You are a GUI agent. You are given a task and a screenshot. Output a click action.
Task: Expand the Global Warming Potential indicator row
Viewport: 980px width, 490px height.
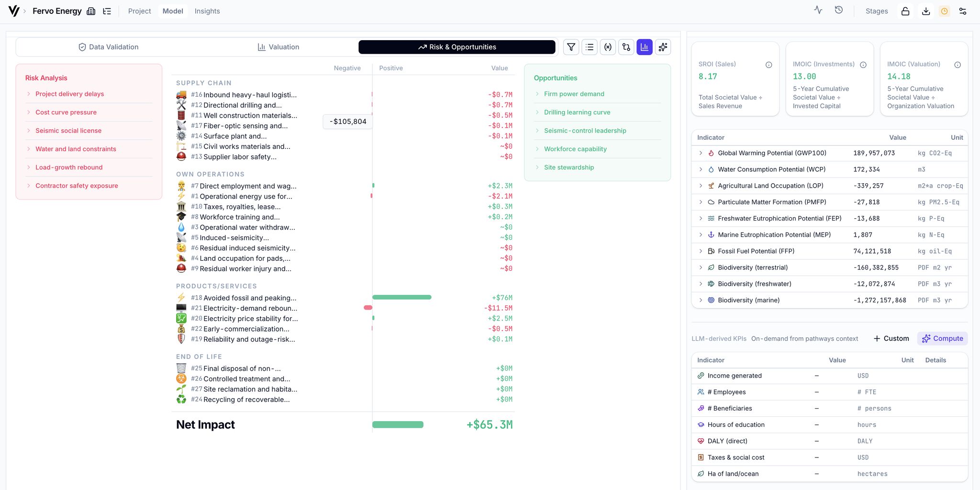tap(701, 153)
